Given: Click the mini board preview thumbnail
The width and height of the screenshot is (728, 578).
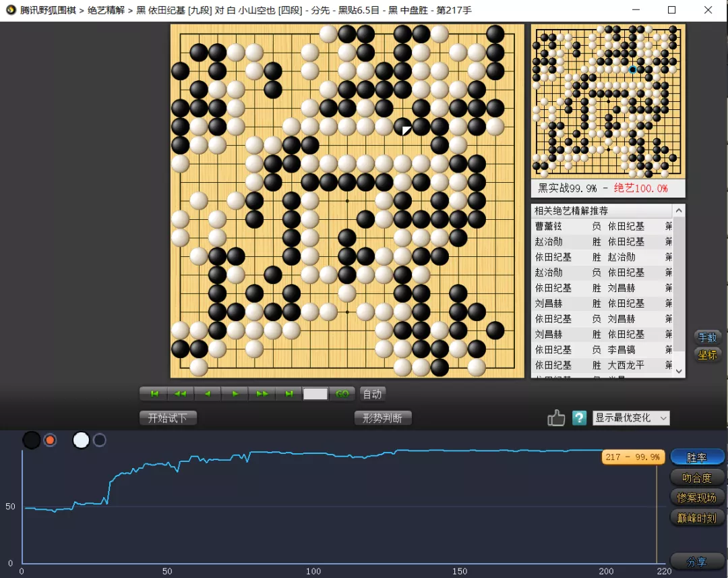Looking at the screenshot, I should point(608,101).
